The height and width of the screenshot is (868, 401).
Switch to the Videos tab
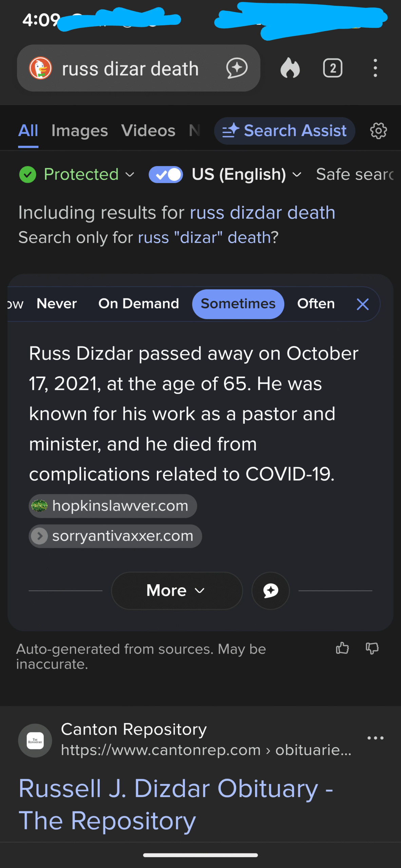point(148,131)
